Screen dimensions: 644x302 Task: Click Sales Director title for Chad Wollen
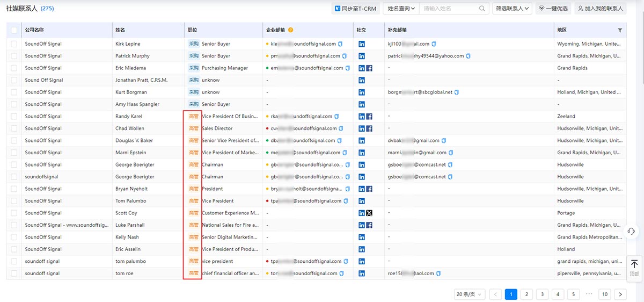[x=217, y=128]
